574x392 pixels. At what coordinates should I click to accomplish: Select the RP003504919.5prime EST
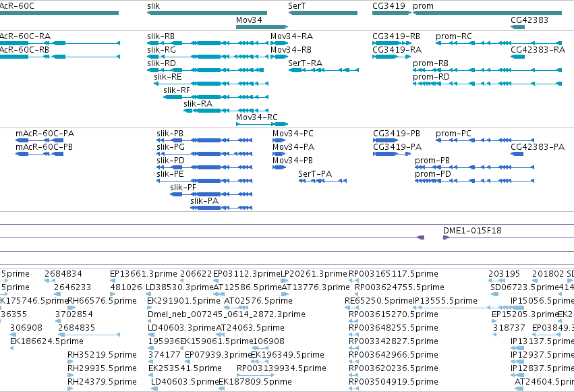(x=353, y=389)
